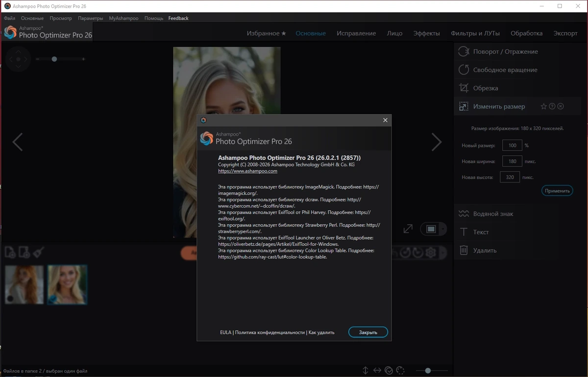
Task: Switch to the Эффекты tab
Action: tap(426, 33)
